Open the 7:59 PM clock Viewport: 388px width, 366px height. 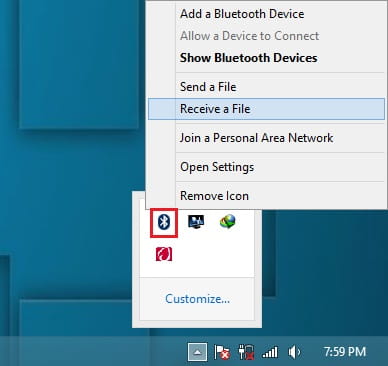point(345,352)
